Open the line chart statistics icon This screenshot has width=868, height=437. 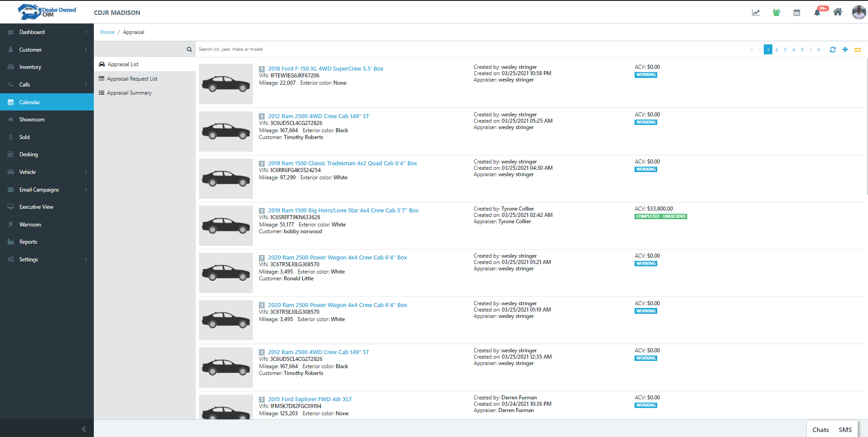tap(756, 13)
